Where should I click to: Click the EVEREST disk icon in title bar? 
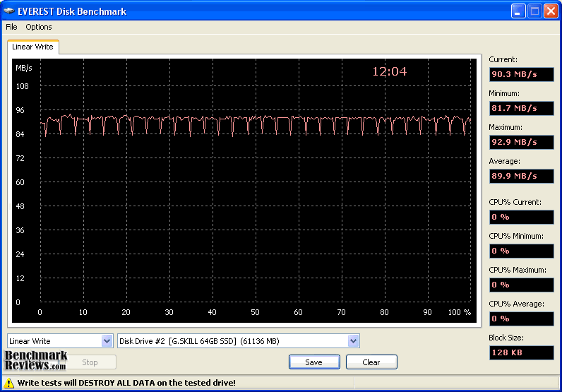click(x=9, y=11)
